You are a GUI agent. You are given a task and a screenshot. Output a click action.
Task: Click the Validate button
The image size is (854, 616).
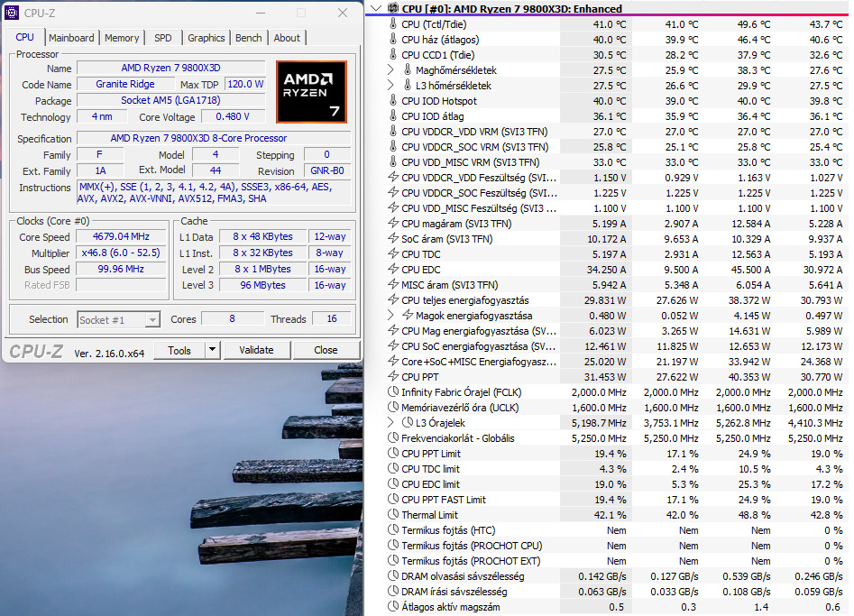pos(256,350)
